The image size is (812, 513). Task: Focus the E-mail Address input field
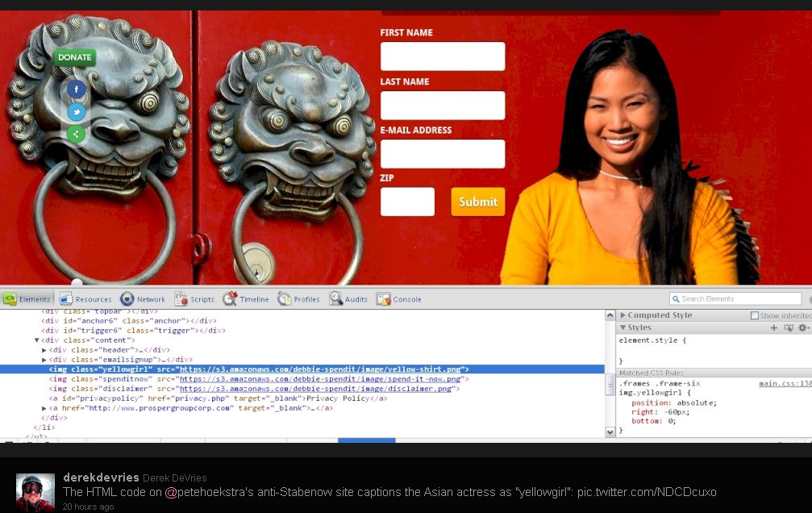point(443,154)
